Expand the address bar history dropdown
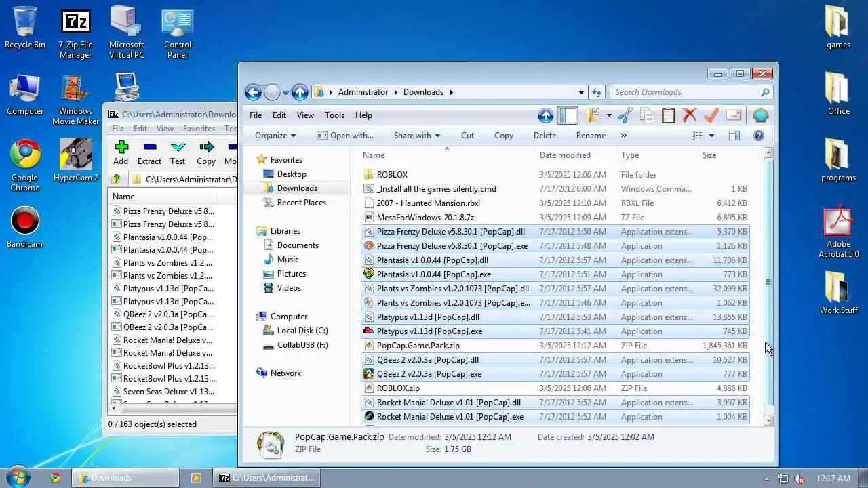The width and height of the screenshot is (868, 488). [581, 92]
